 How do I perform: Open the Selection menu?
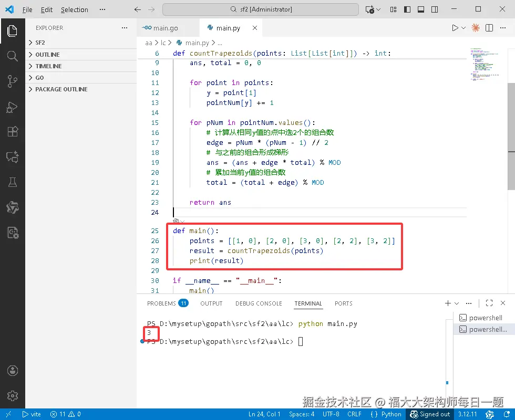coord(75,9)
